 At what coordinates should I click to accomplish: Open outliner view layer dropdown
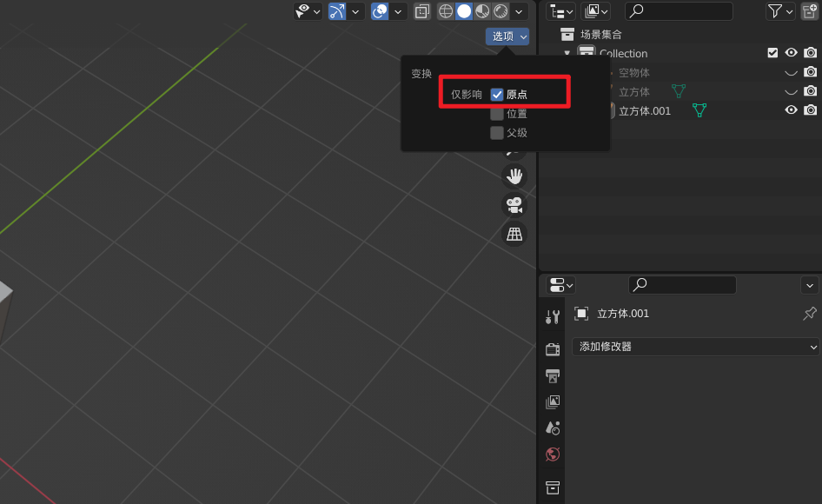tap(596, 11)
